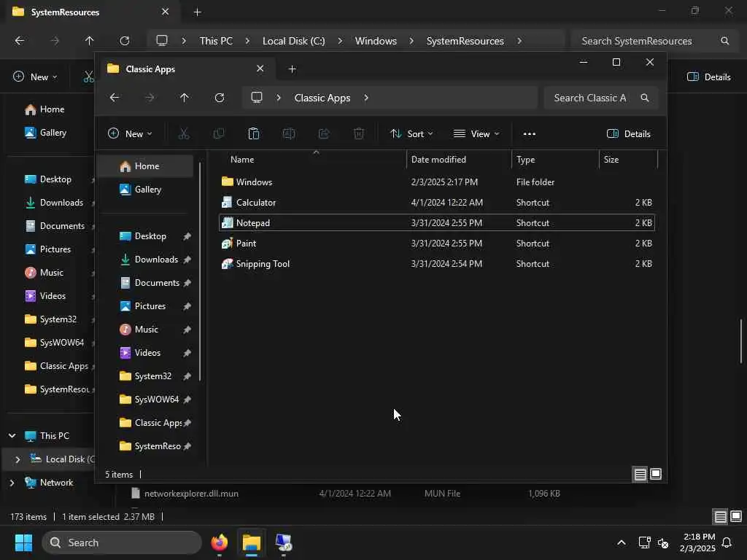Open Firefox from the taskbar

[x=219, y=542]
